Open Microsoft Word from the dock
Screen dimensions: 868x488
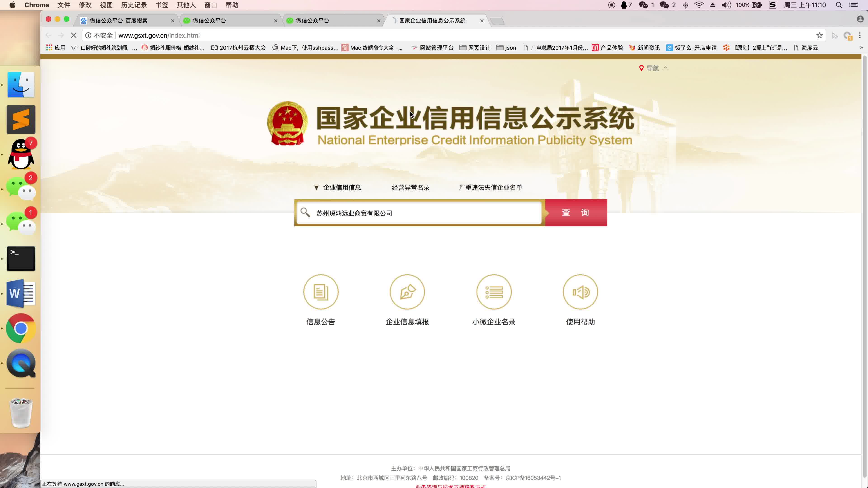(x=21, y=294)
